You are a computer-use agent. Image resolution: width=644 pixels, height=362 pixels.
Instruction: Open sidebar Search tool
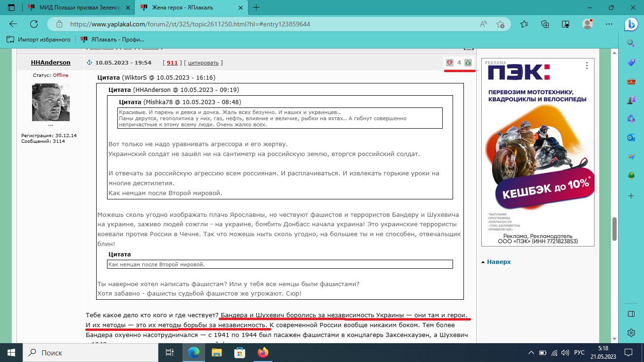[631, 43]
